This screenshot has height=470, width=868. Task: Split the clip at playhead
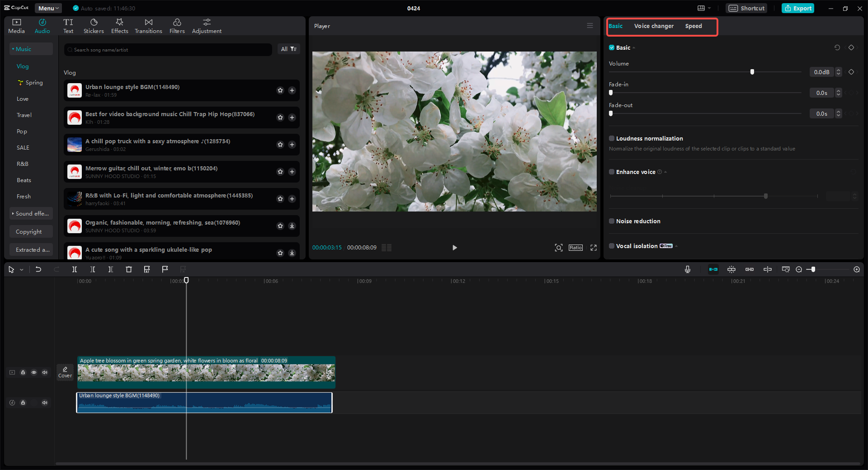[75, 269]
